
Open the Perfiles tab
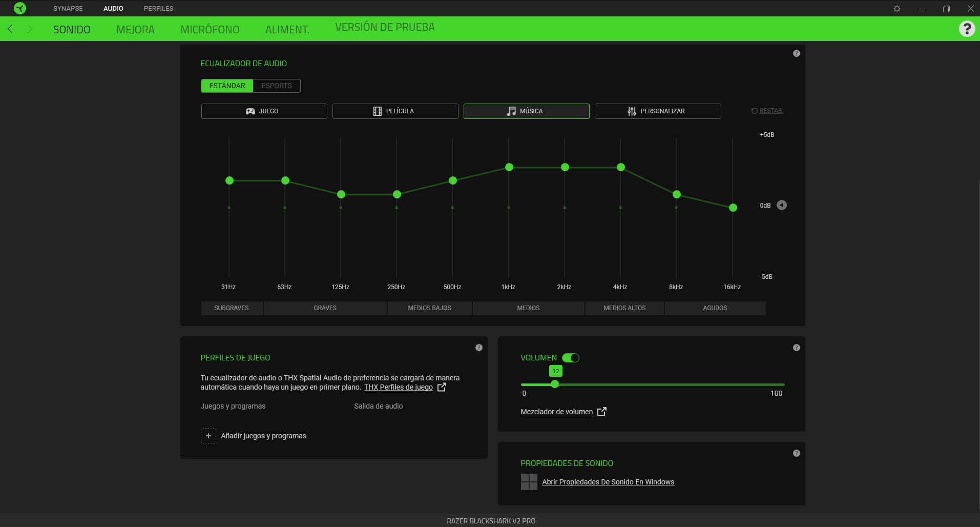click(158, 8)
